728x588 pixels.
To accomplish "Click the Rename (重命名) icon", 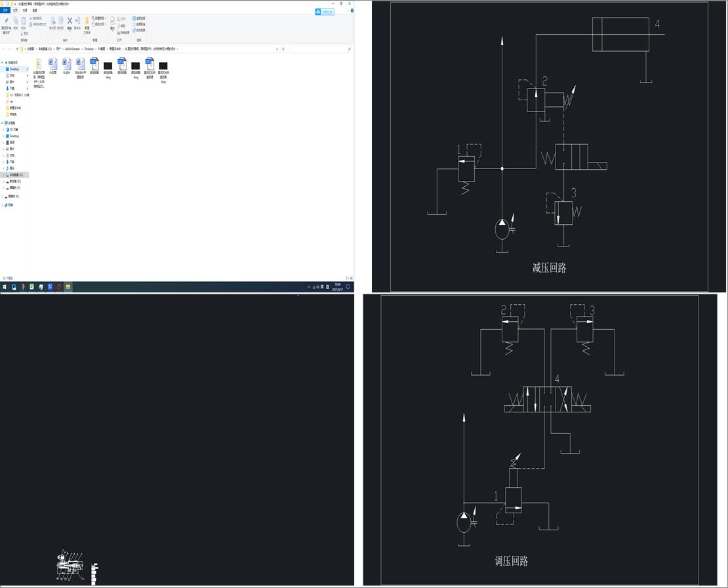I will point(77,23).
